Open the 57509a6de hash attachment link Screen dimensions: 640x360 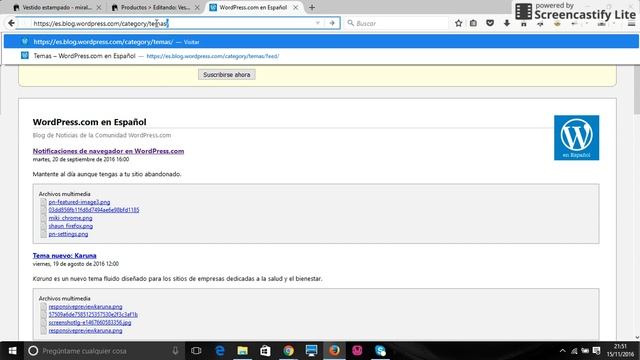[93, 314]
